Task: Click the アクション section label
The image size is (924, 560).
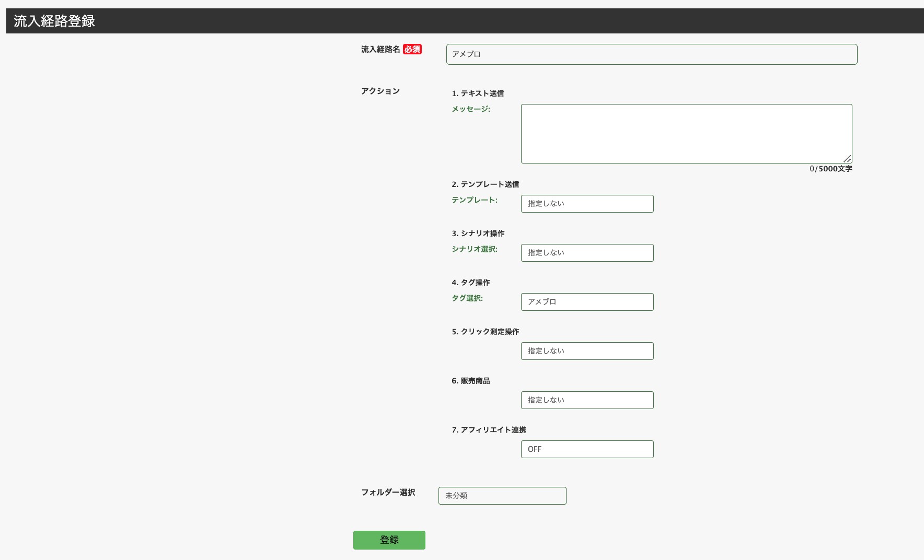Action: (380, 91)
